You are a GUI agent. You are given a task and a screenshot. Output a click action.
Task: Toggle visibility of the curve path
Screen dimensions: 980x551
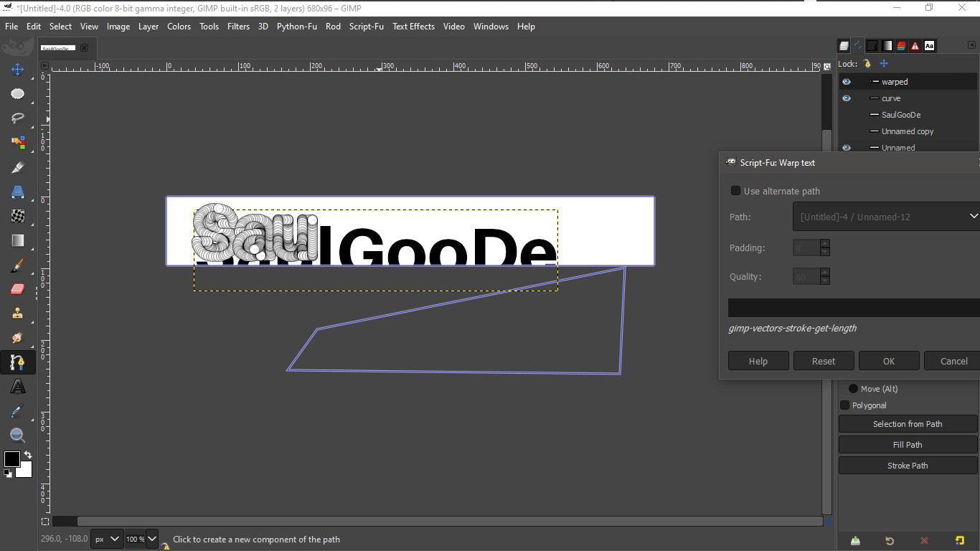pos(847,98)
